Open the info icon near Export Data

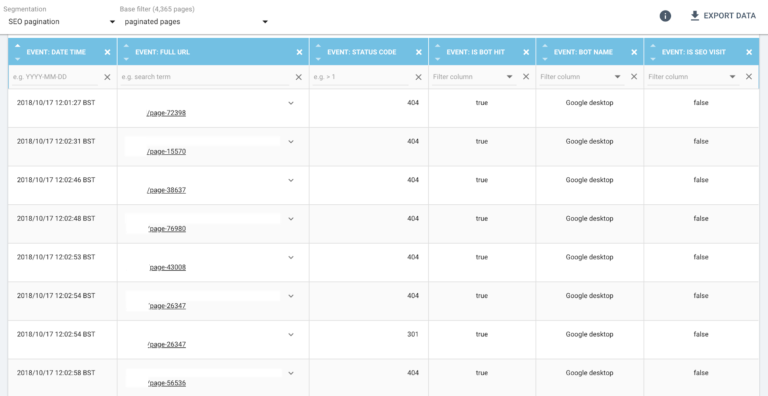(x=665, y=16)
